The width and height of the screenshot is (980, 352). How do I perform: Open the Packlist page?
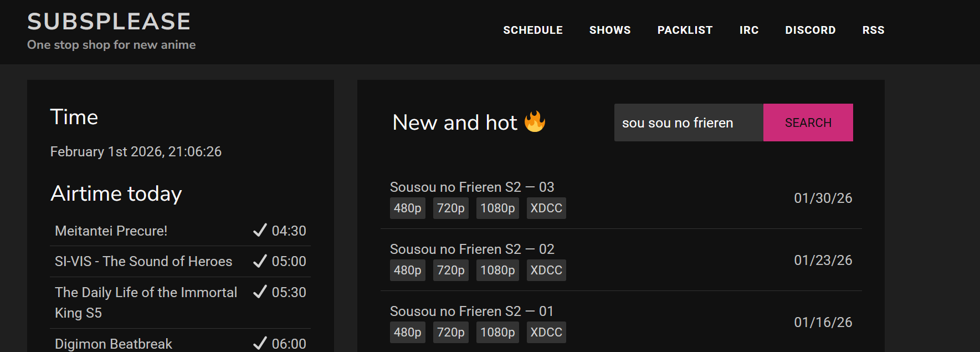point(685,30)
